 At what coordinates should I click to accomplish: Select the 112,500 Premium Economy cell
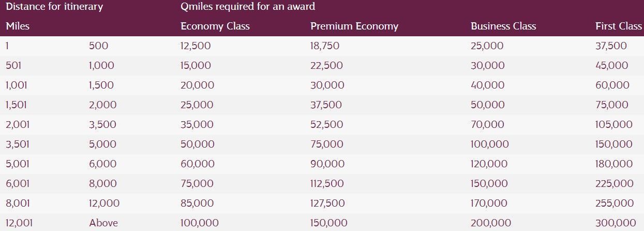pos(327,183)
